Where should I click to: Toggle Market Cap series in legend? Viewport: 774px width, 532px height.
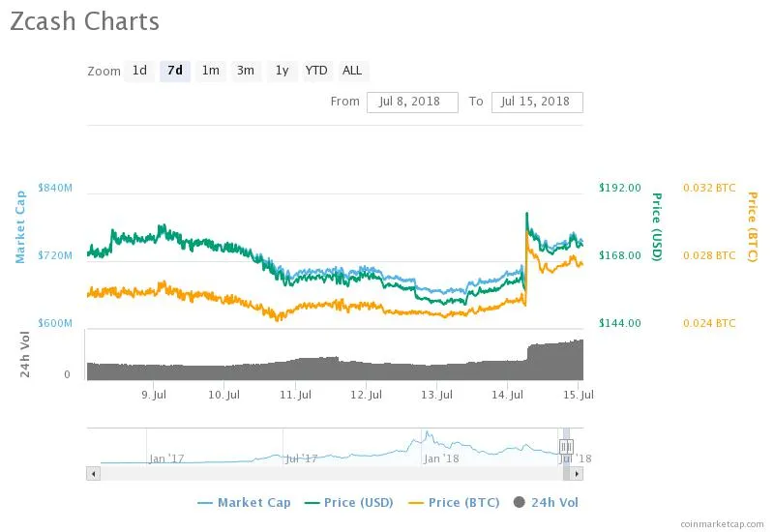(x=245, y=503)
